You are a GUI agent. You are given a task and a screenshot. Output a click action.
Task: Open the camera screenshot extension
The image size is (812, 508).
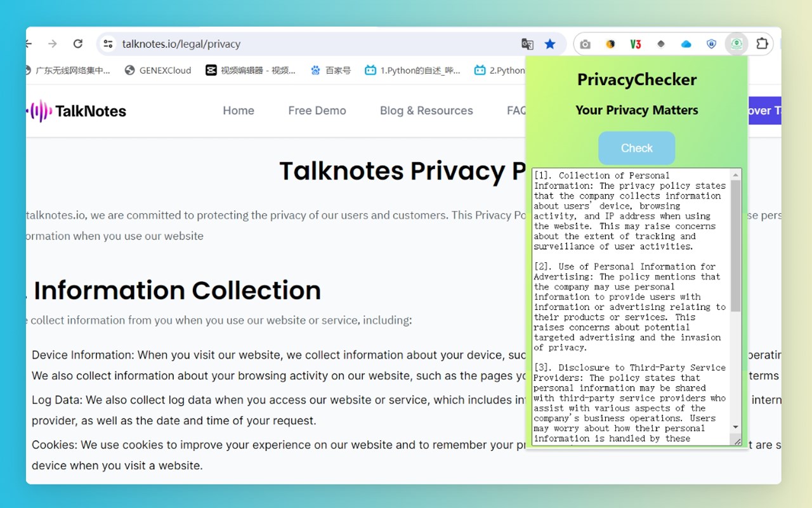tap(585, 44)
